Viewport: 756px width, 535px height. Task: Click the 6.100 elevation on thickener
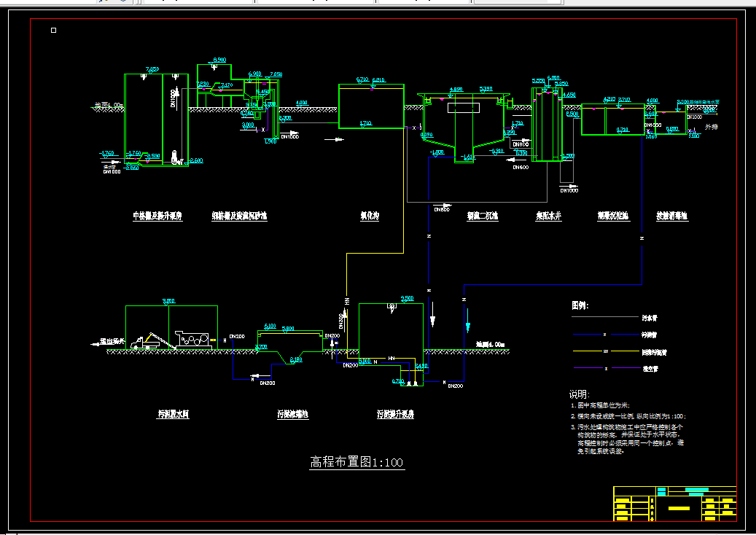(270, 327)
